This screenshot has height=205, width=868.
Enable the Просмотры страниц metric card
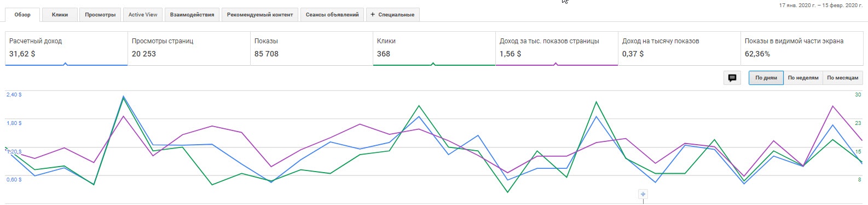pos(189,48)
